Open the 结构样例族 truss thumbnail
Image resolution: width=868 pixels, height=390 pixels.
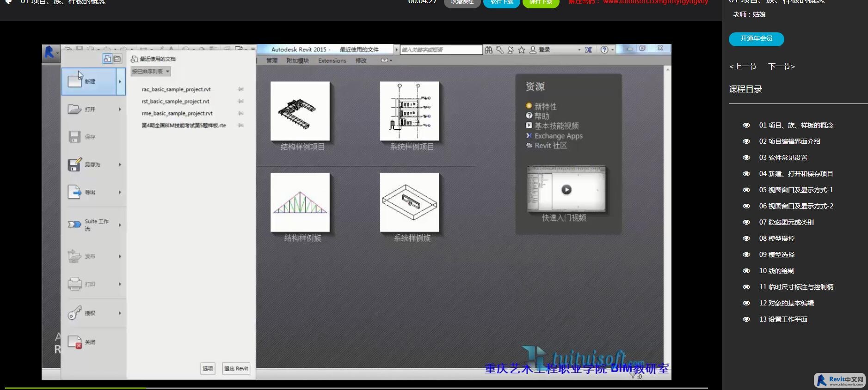pos(300,202)
